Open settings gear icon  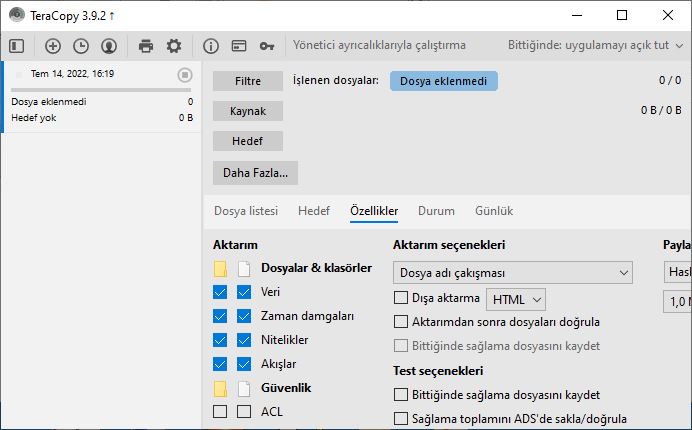click(174, 46)
